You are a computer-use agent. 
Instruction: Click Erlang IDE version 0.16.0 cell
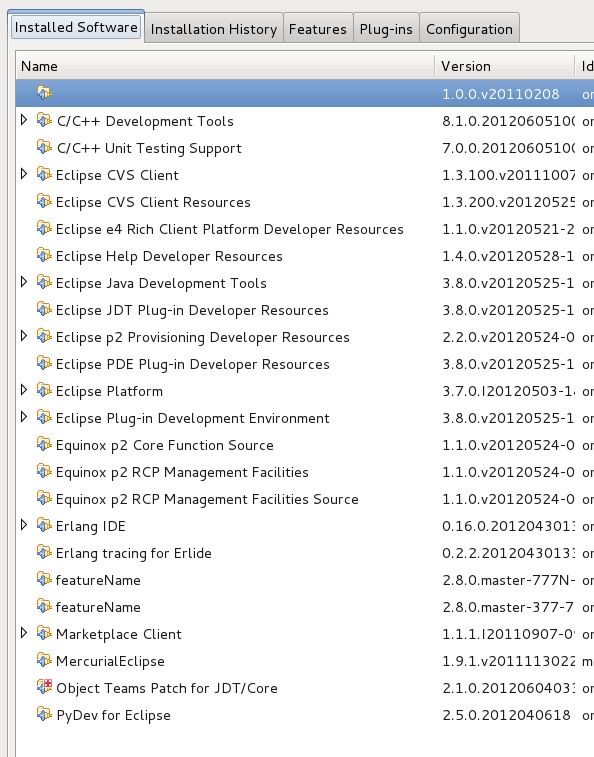(x=509, y=526)
